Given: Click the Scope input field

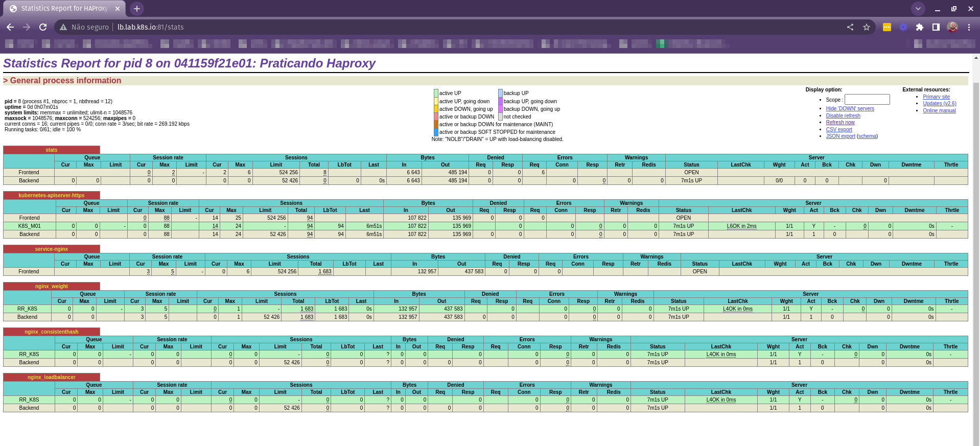Looking at the screenshot, I should pyautogui.click(x=867, y=100).
